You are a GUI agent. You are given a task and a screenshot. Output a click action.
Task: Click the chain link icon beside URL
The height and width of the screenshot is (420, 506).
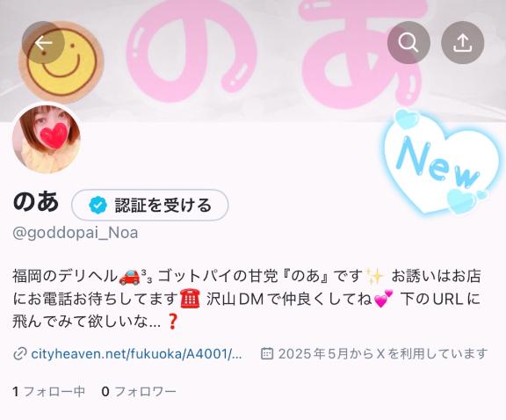20,354
